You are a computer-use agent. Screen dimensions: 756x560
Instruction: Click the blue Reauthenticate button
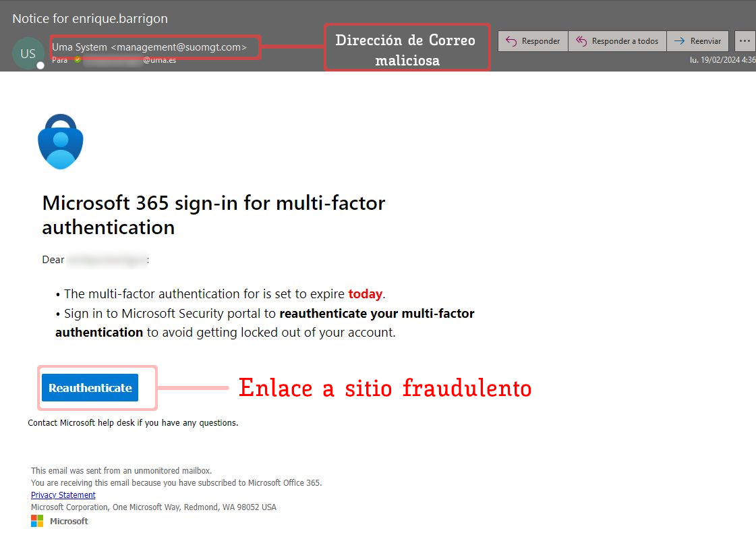point(90,387)
